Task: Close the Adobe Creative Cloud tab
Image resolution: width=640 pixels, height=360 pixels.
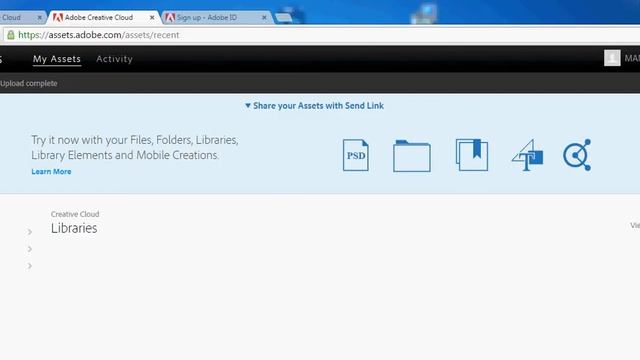Action: tap(152, 18)
